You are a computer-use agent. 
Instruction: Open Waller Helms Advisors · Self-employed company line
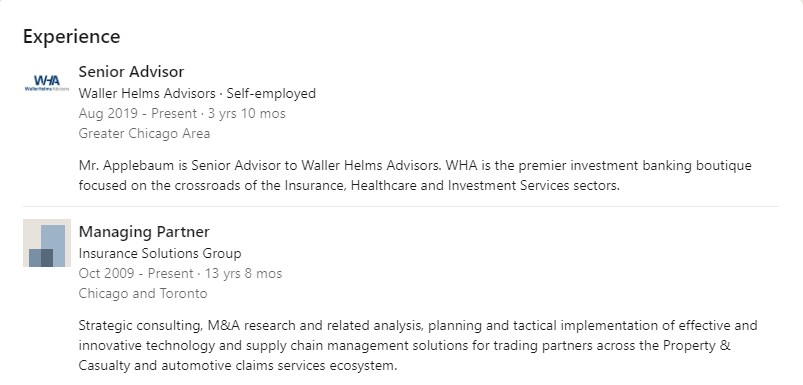point(197,94)
